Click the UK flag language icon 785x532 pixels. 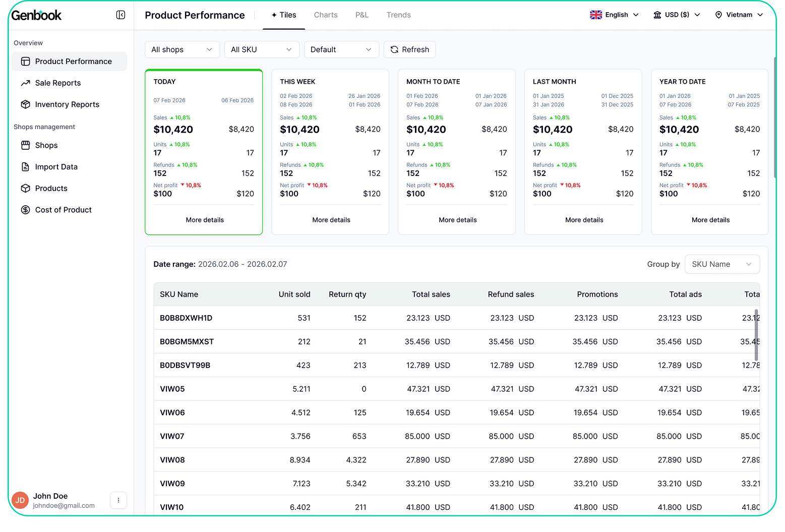[x=596, y=15]
